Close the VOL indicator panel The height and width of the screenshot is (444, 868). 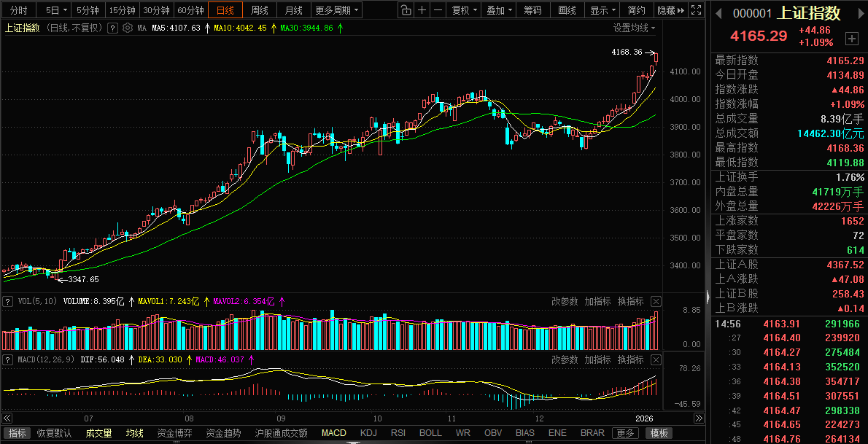656,301
